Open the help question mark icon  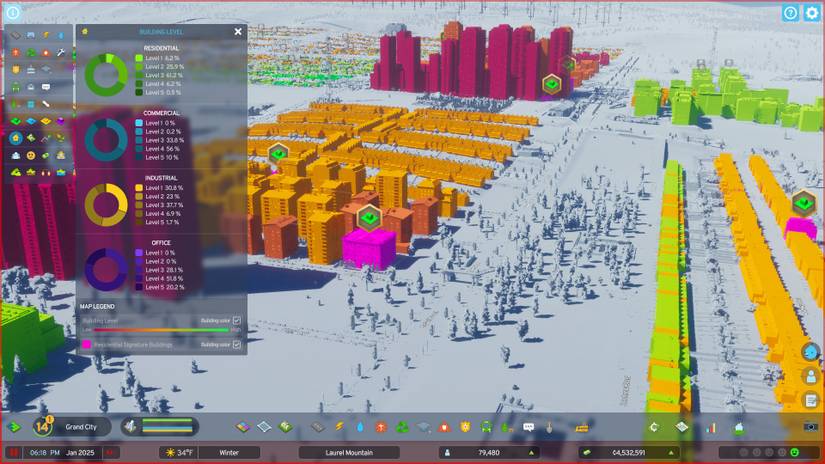tap(790, 13)
